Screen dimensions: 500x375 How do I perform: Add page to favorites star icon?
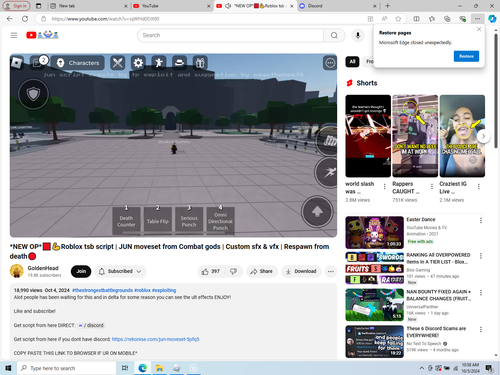pos(398,19)
